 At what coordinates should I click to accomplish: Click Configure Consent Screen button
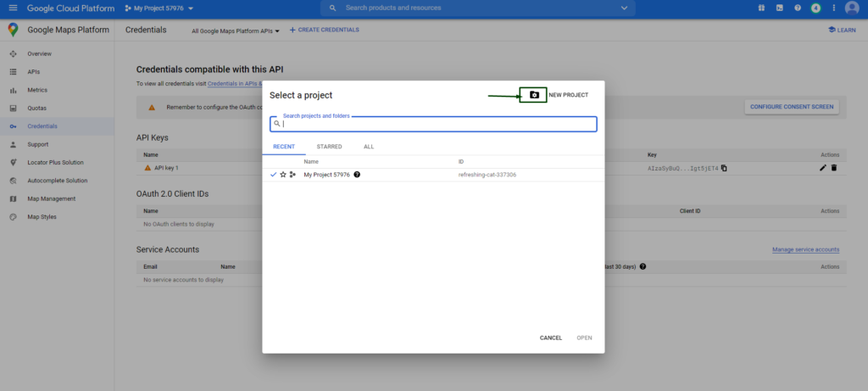pos(792,107)
